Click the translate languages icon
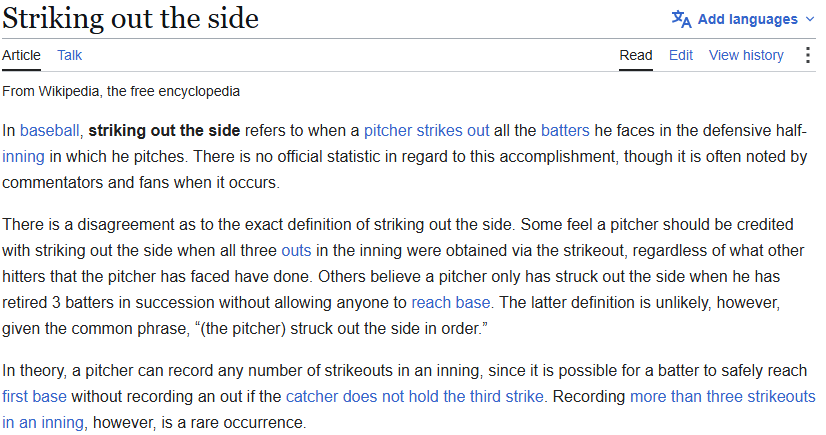 coord(681,19)
